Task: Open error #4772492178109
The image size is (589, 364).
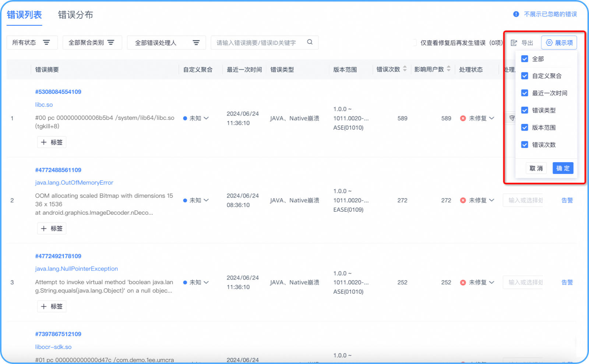Action: [58, 256]
